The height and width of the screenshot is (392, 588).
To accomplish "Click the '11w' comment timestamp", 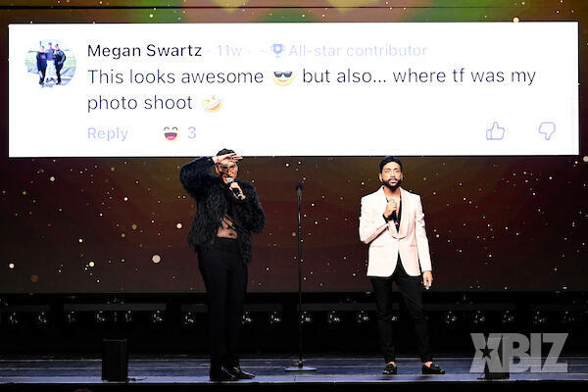I will 229,51.
